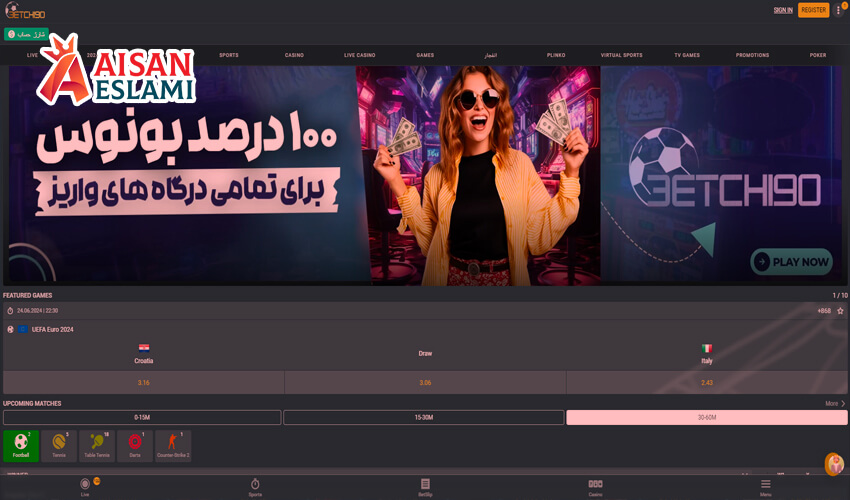
Task: Open the PLINKO navigation tab
Action: pyautogui.click(x=556, y=55)
